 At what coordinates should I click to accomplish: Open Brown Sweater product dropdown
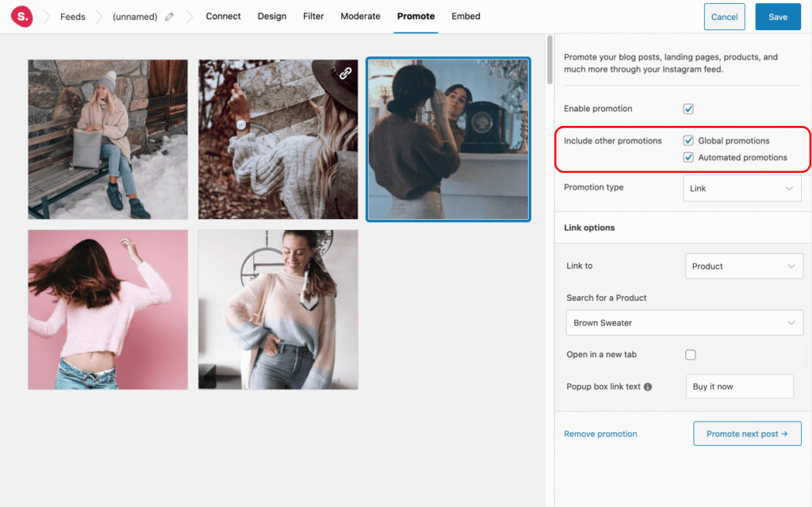tap(684, 322)
